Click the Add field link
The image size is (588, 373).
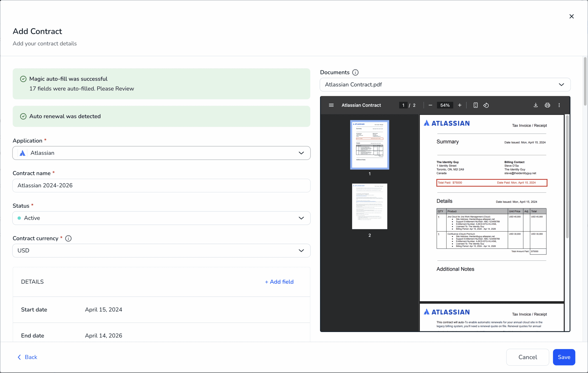pos(279,282)
